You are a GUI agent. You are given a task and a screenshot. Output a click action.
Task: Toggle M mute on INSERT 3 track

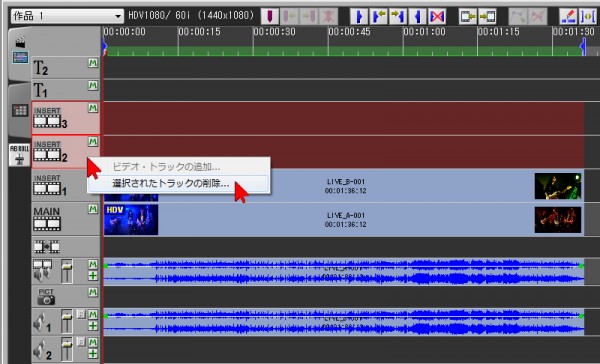click(x=93, y=108)
